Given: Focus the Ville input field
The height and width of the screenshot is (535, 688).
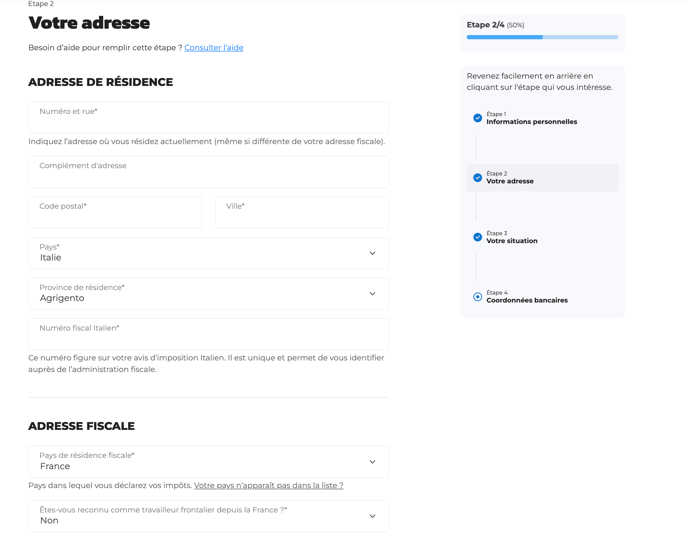Looking at the screenshot, I should click(x=301, y=212).
